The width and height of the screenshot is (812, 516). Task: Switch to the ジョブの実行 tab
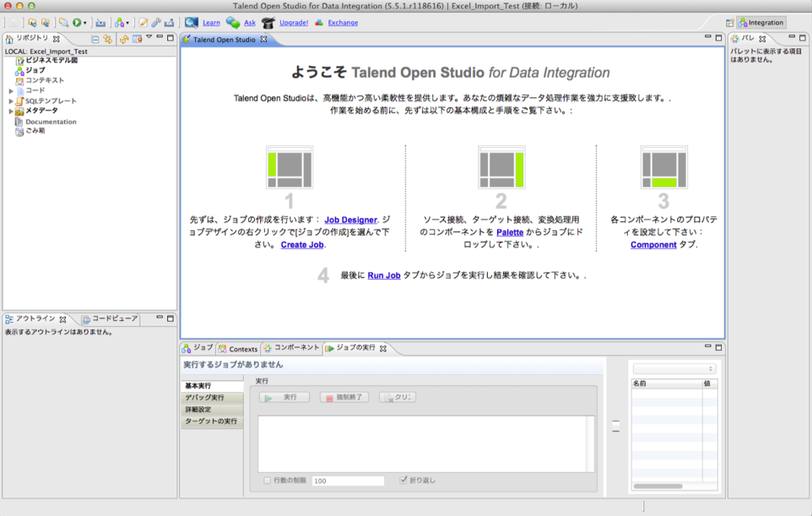[355, 348]
